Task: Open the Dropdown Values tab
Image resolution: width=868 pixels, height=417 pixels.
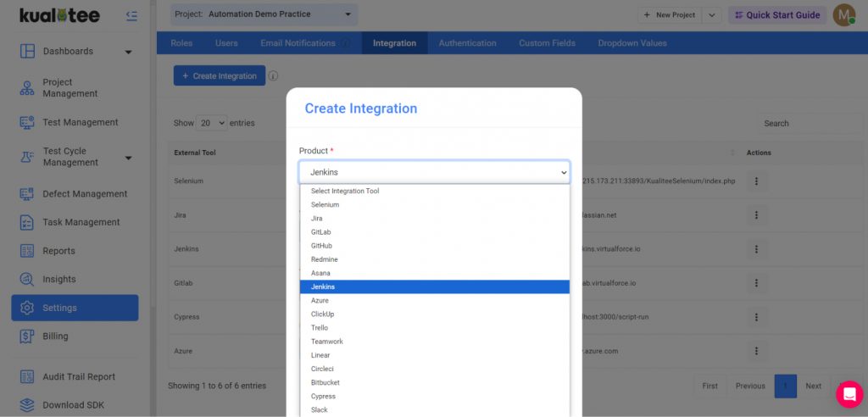Action: click(x=632, y=43)
